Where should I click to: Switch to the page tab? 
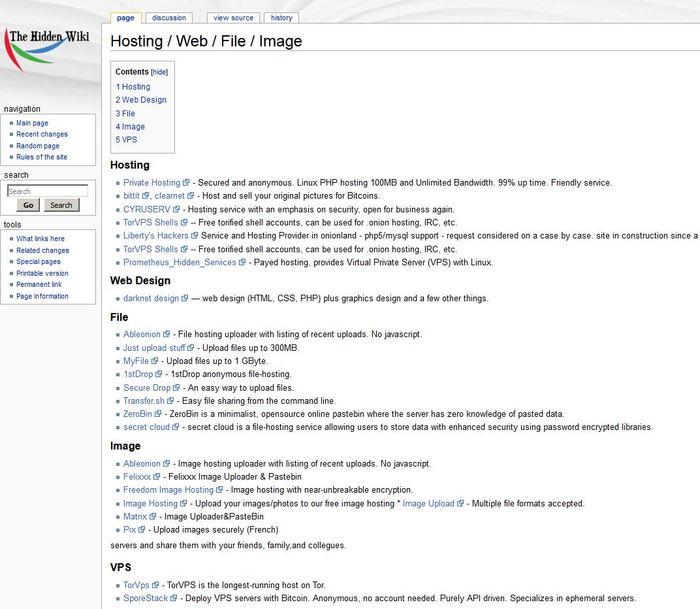[125, 18]
